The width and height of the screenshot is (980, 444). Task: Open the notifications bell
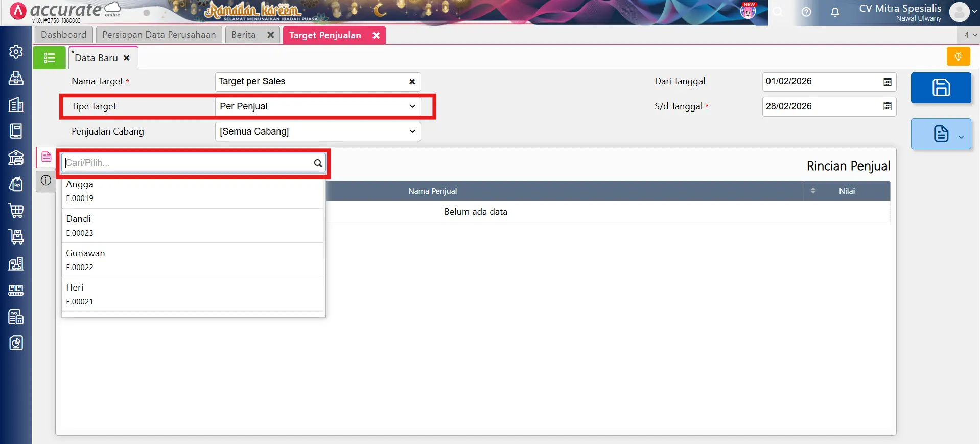835,12
